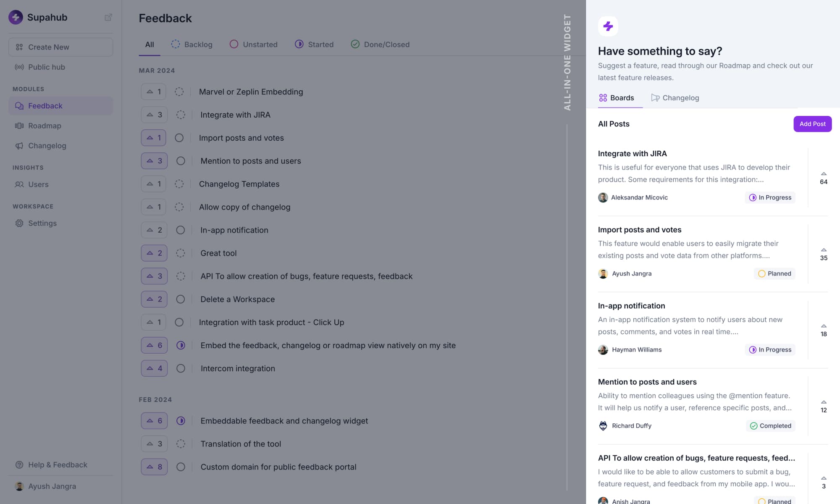Go to Users insights page
The height and width of the screenshot is (504, 840).
coord(38,184)
